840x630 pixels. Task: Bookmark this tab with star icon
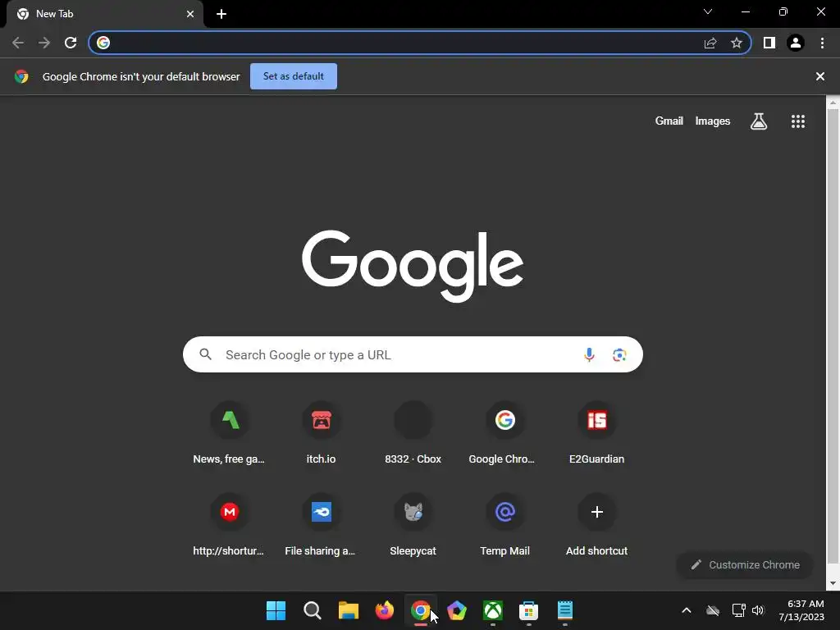[737, 43]
